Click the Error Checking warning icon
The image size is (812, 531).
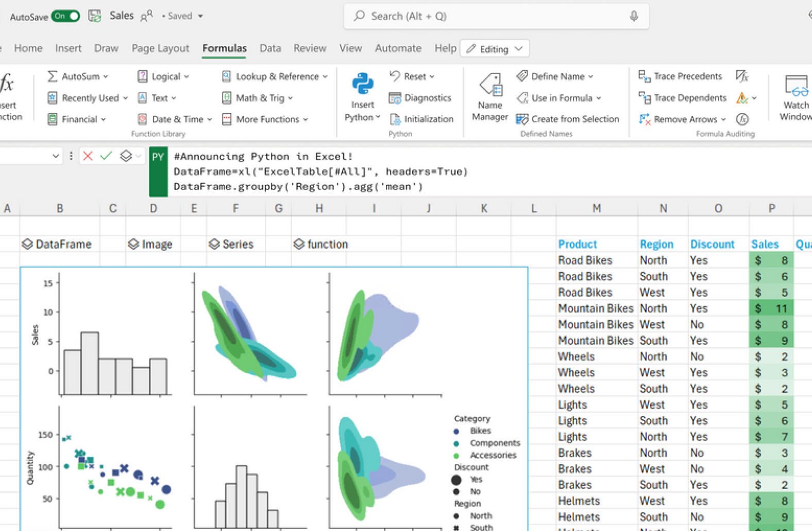[742, 97]
